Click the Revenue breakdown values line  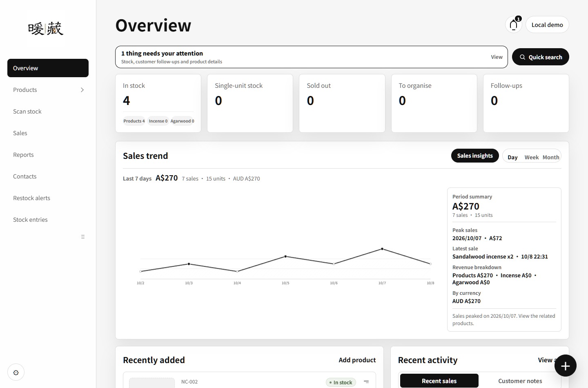[494, 279]
